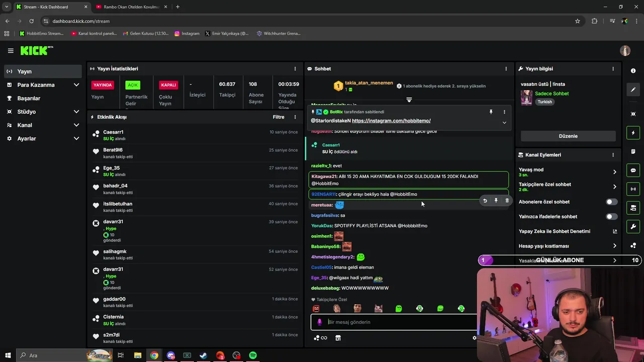Collapse the chat leaderboard arrow under takia_atan_menemen
644x362 pixels.
point(409,100)
